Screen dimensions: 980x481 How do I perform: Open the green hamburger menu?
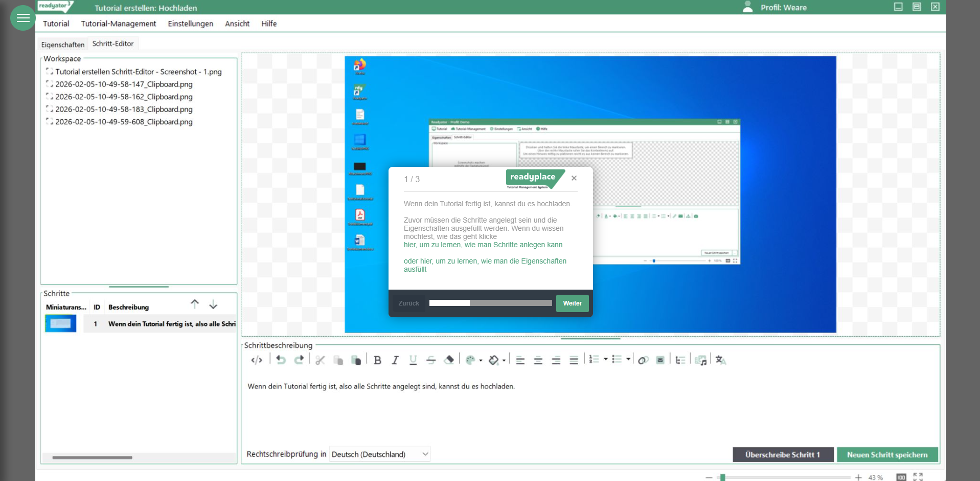click(x=23, y=18)
